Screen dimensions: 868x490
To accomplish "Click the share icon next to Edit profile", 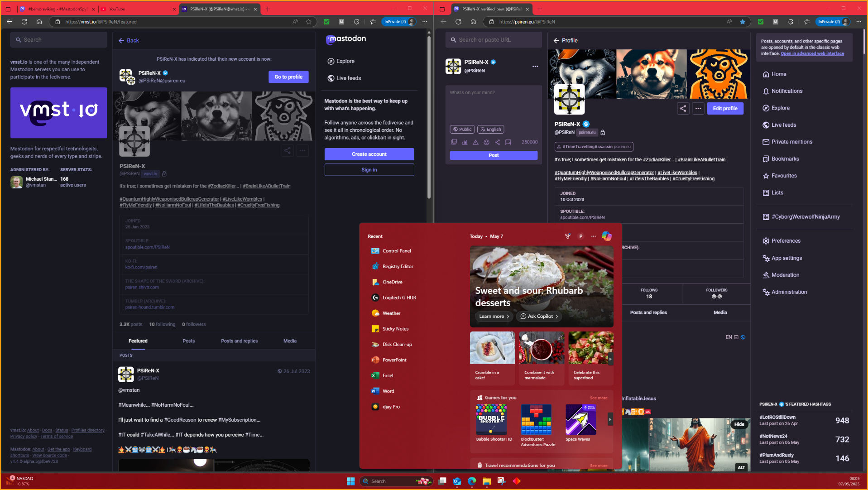I will [683, 108].
